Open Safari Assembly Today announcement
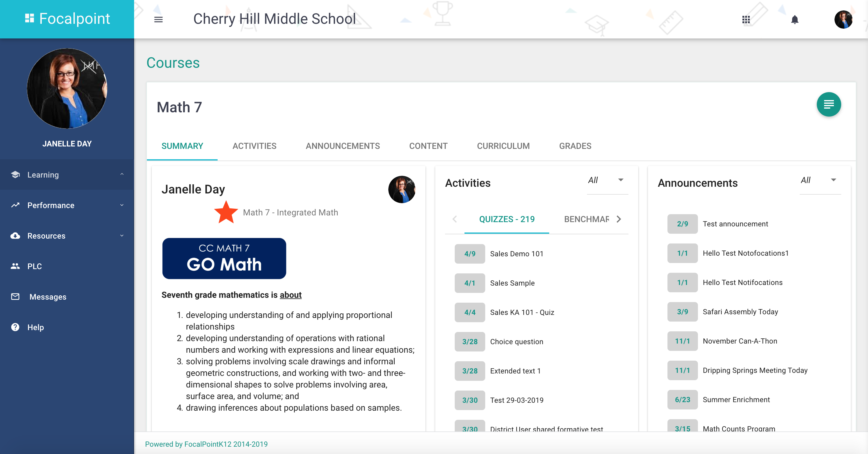Screen dimensions: 868x454 click(x=740, y=312)
